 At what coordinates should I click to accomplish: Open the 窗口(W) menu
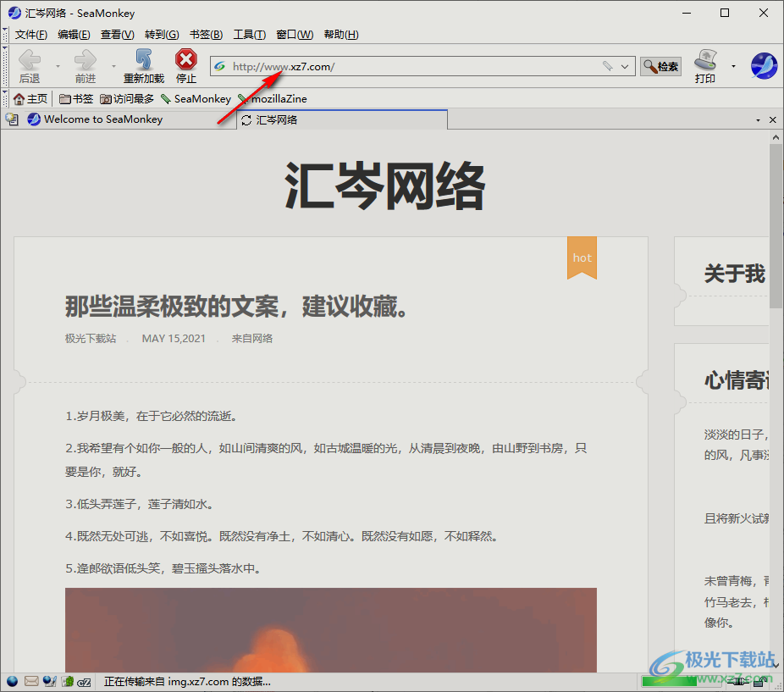(295, 35)
